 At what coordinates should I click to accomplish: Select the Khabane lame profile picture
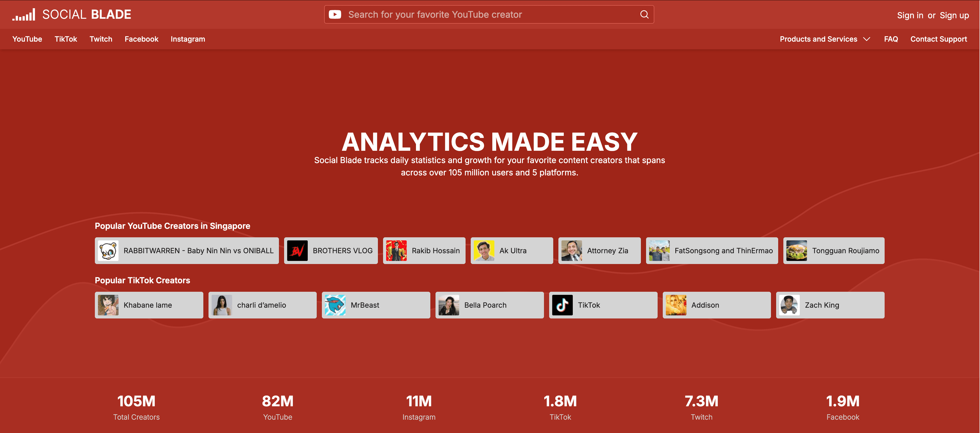(x=108, y=305)
